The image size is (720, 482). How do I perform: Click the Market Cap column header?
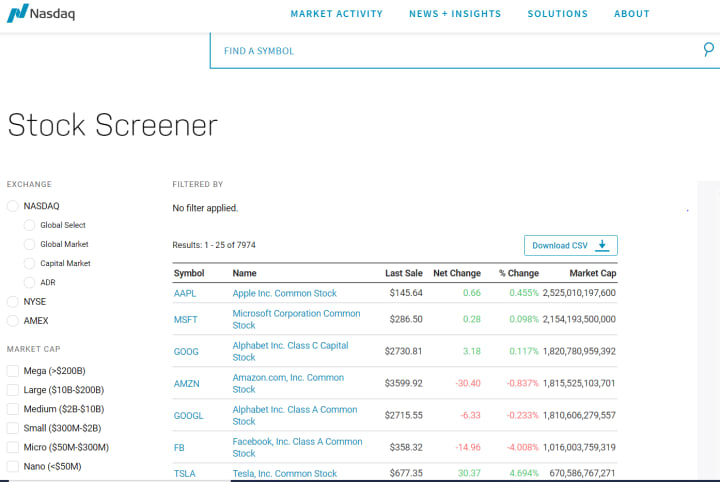tap(593, 273)
